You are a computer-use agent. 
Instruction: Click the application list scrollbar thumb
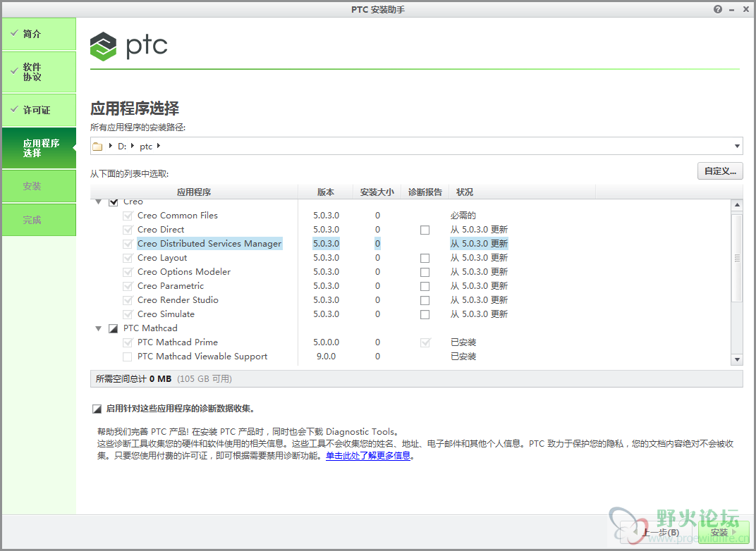pyautogui.click(x=737, y=258)
